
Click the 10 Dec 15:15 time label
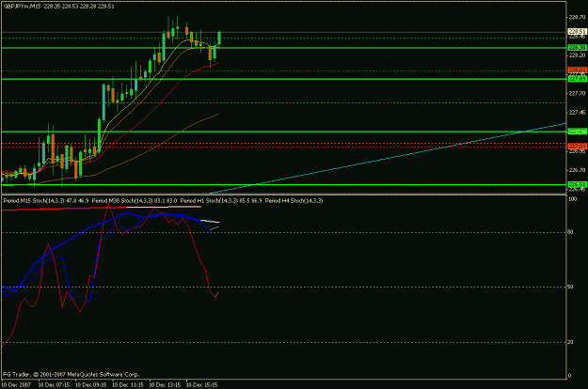(201, 384)
